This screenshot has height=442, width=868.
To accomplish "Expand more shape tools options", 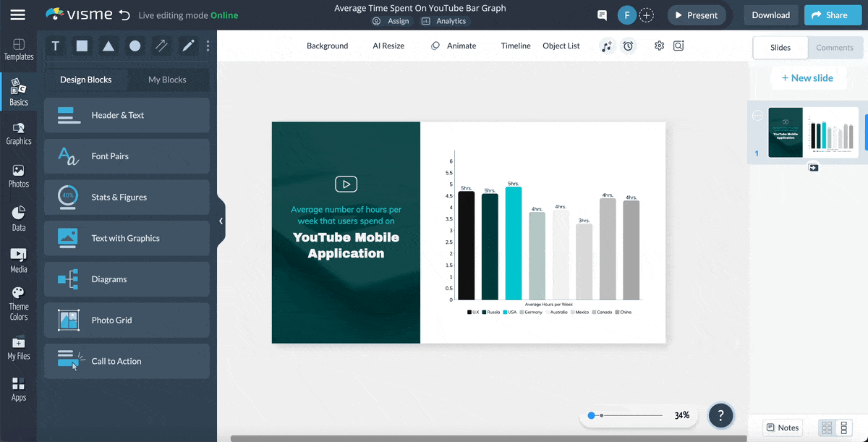I will pyautogui.click(x=208, y=46).
